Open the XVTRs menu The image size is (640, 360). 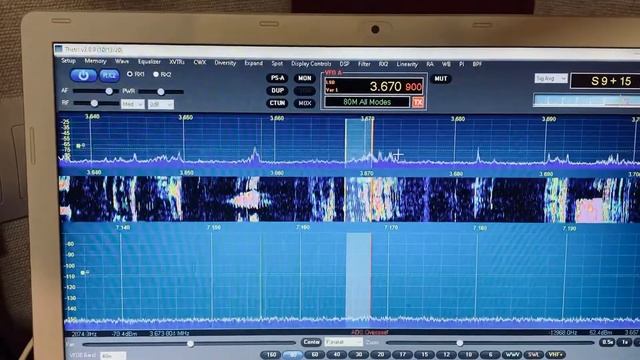[x=177, y=62]
